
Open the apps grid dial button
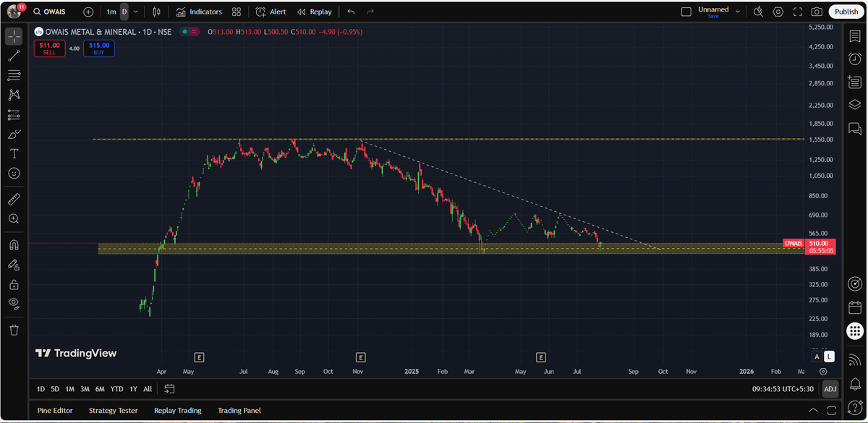[x=854, y=330]
